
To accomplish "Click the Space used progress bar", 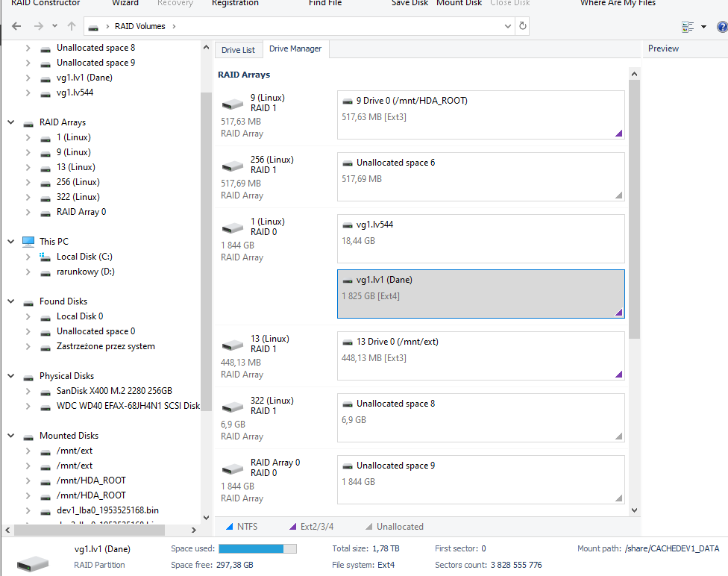I will 257,549.
